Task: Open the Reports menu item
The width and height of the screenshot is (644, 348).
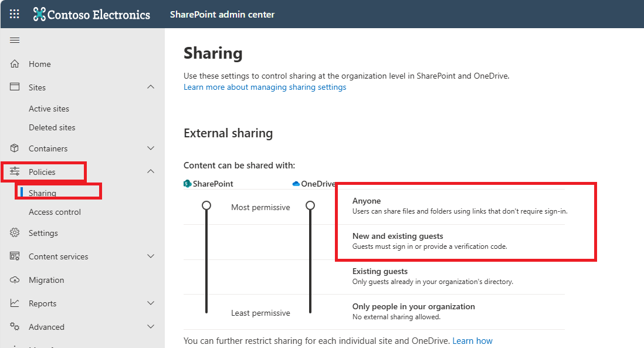Action: 42,303
